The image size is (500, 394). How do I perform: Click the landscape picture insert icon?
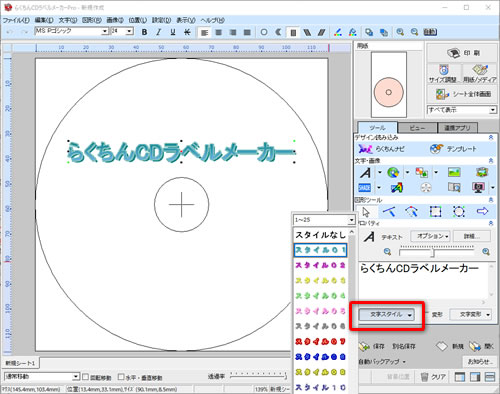pos(454,172)
